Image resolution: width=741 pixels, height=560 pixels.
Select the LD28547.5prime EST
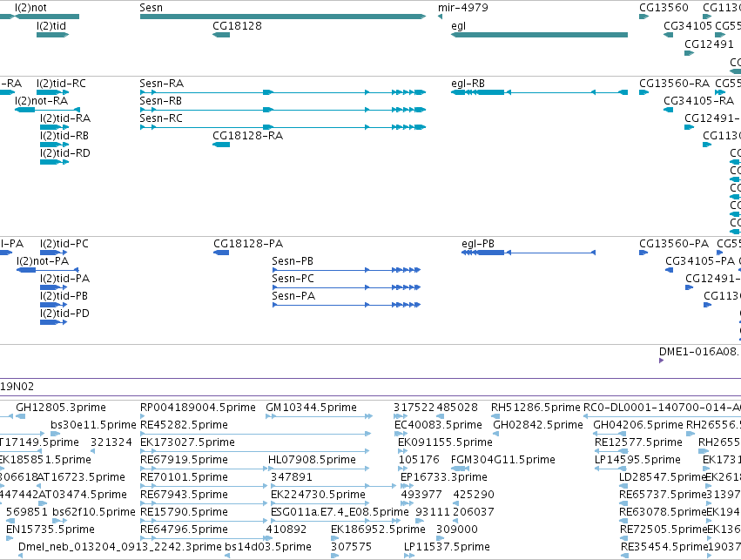tap(623, 486)
